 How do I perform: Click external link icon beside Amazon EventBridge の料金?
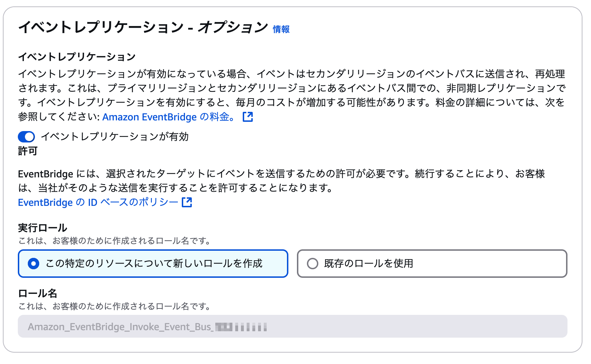248,116
